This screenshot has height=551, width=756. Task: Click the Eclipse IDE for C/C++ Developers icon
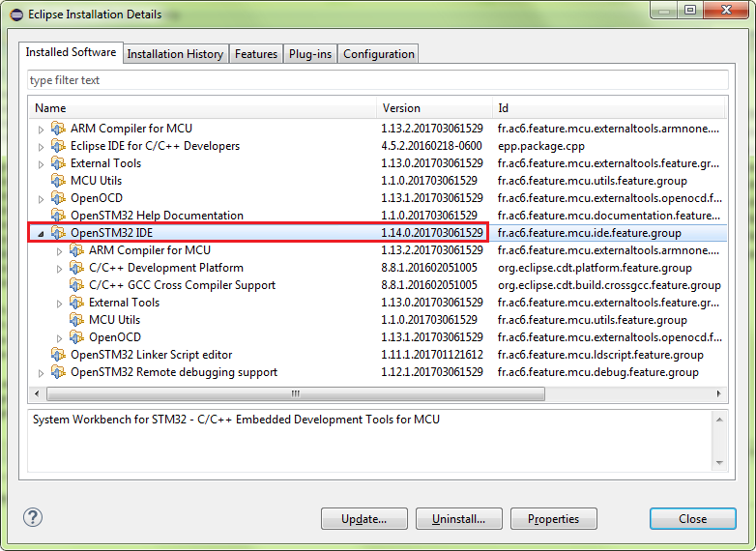click(59, 146)
